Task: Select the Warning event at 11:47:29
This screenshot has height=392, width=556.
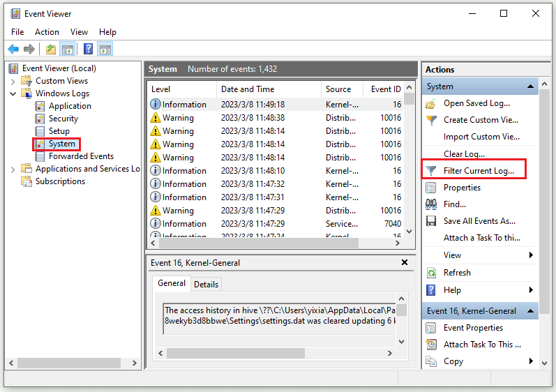Action: [x=276, y=211]
